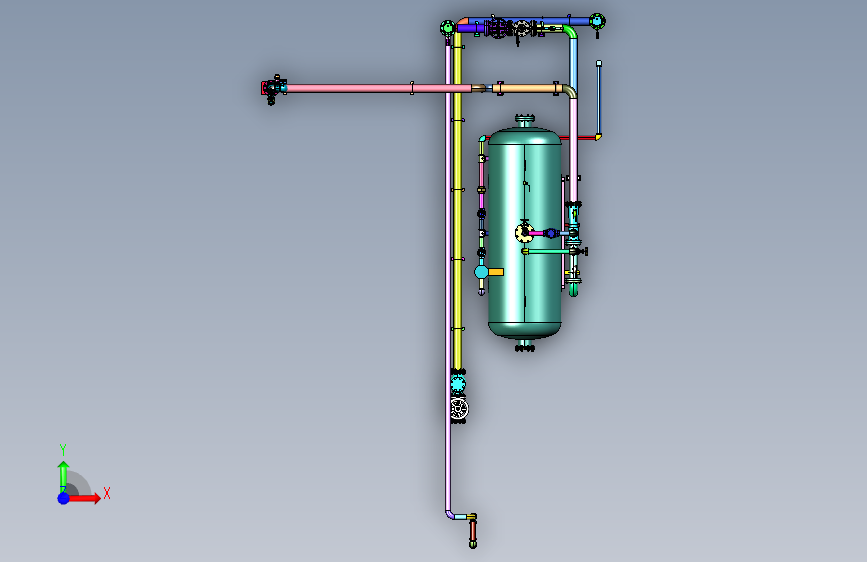Select the orange-red pipe end at the bottom
Viewport: 867px width, 562px height.
click(473, 531)
